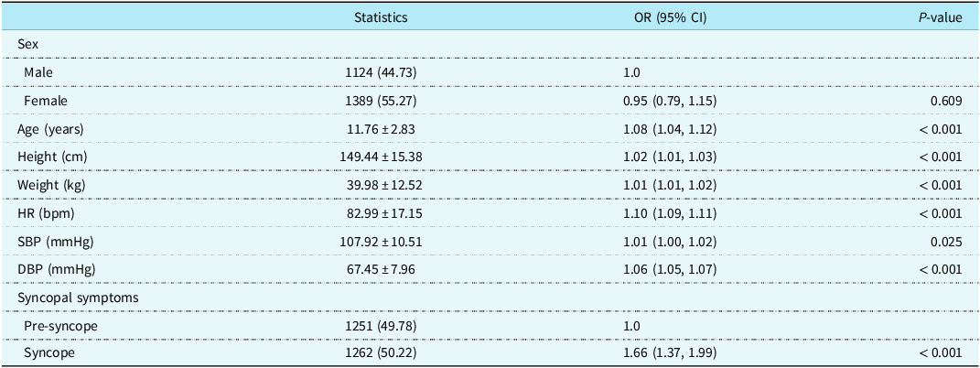Click the 0.025 P-value cell
Viewport: 980px width, 368px height.
tap(946, 242)
